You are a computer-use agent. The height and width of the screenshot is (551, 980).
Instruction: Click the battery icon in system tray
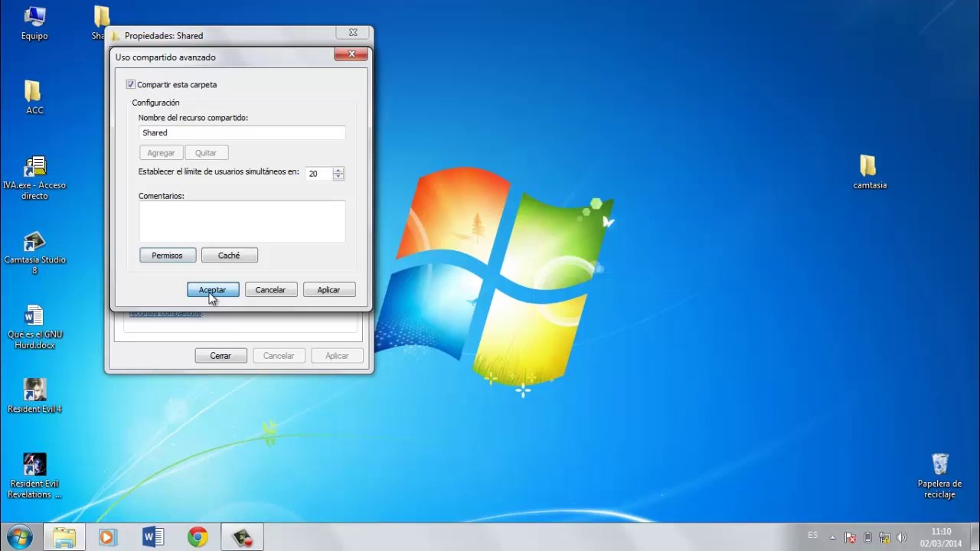[x=868, y=537]
